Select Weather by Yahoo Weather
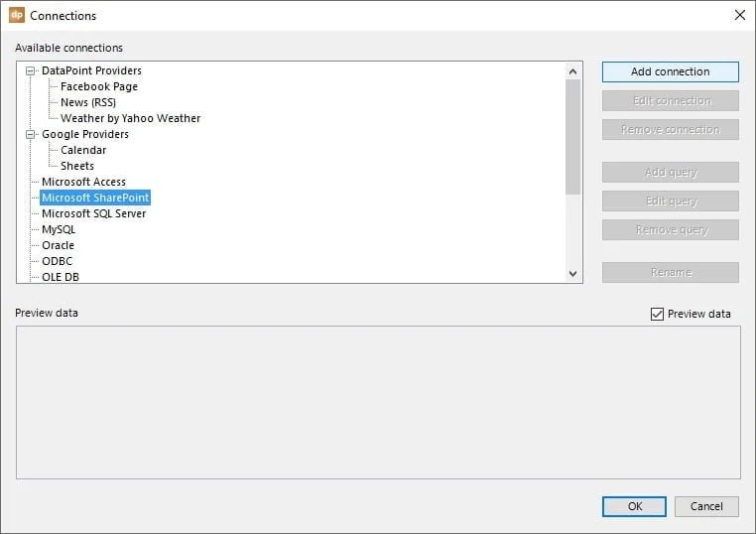756x534 pixels. pyautogui.click(x=130, y=118)
